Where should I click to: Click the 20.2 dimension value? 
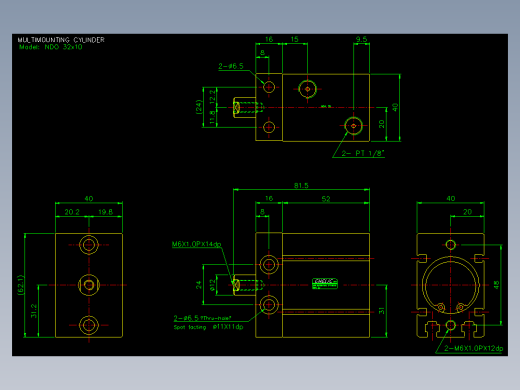point(72,212)
